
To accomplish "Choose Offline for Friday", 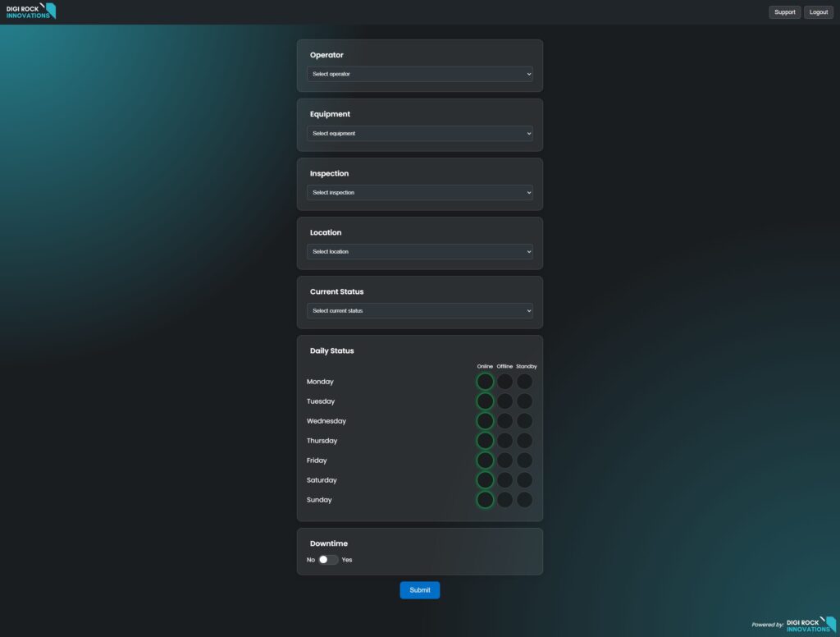I will (504, 461).
